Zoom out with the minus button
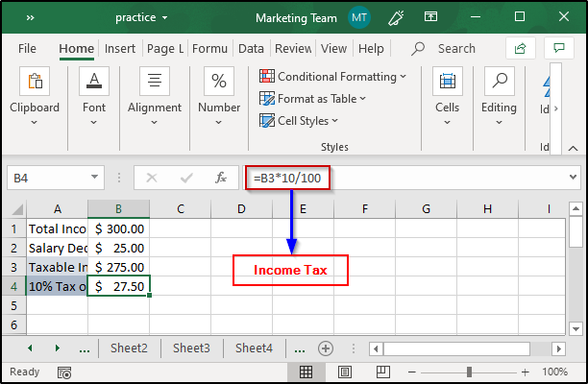This screenshot has width=588, height=384. [412, 372]
